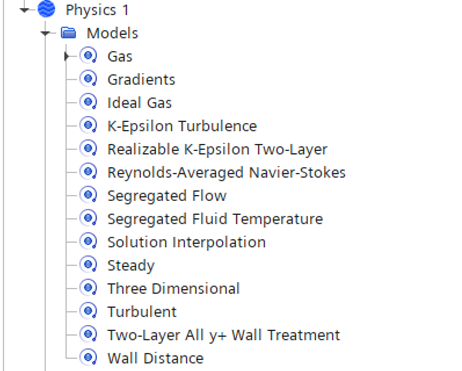Image resolution: width=462 pixels, height=371 pixels.
Task: Click the Segregated Flow model icon
Action: (x=88, y=195)
